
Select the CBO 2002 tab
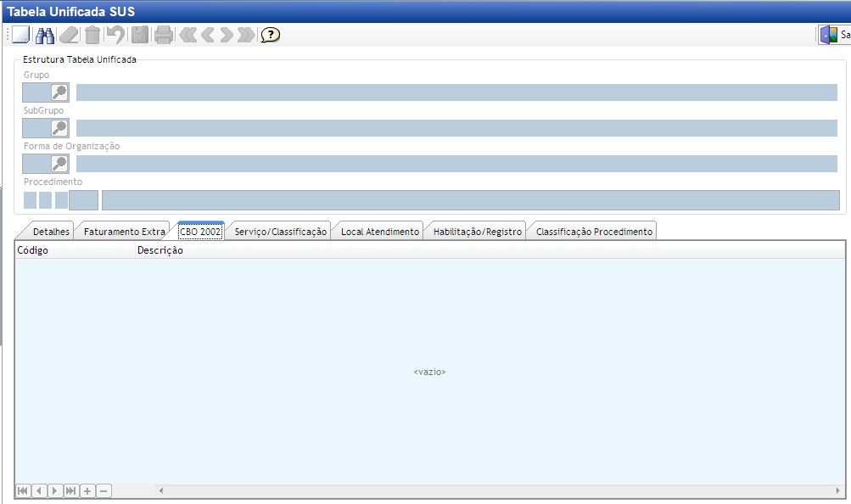coord(200,231)
